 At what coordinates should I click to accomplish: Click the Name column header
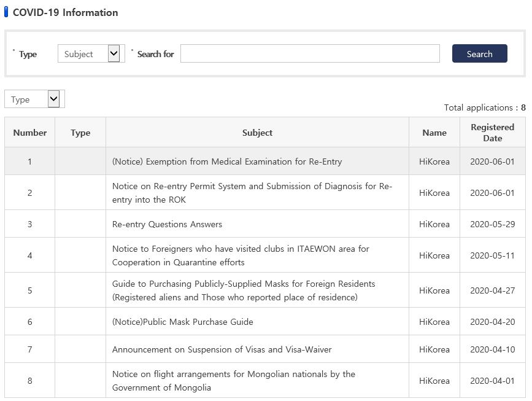coord(434,133)
